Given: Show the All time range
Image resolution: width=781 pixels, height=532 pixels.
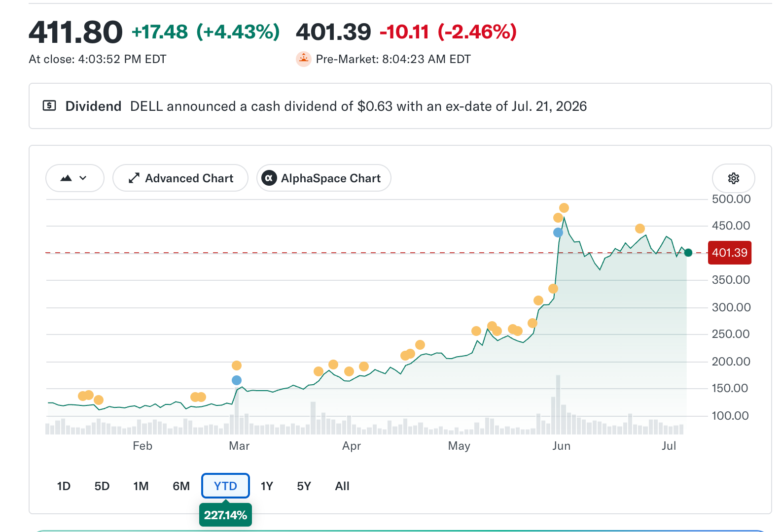Looking at the screenshot, I should 342,486.
